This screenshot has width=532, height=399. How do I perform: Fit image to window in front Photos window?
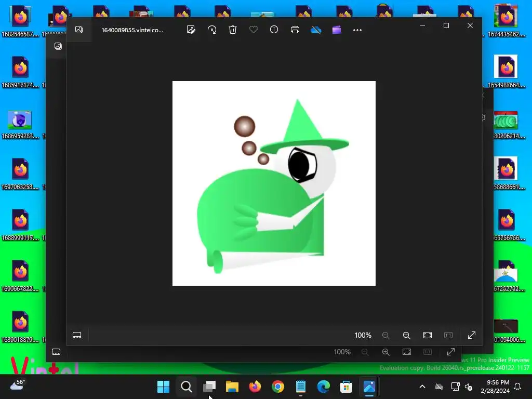coord(428,335)
